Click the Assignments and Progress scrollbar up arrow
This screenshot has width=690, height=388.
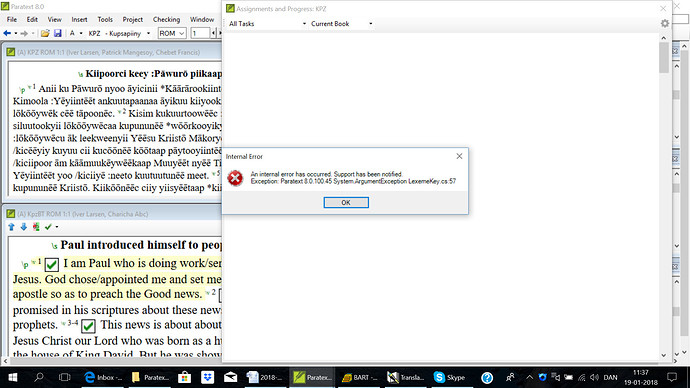(x=664, y=38)
